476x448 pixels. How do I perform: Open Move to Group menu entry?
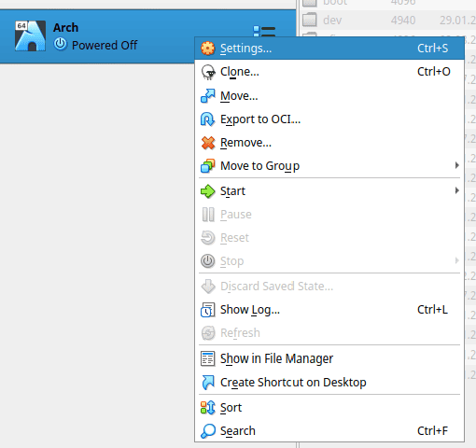[x=329, y=166]
